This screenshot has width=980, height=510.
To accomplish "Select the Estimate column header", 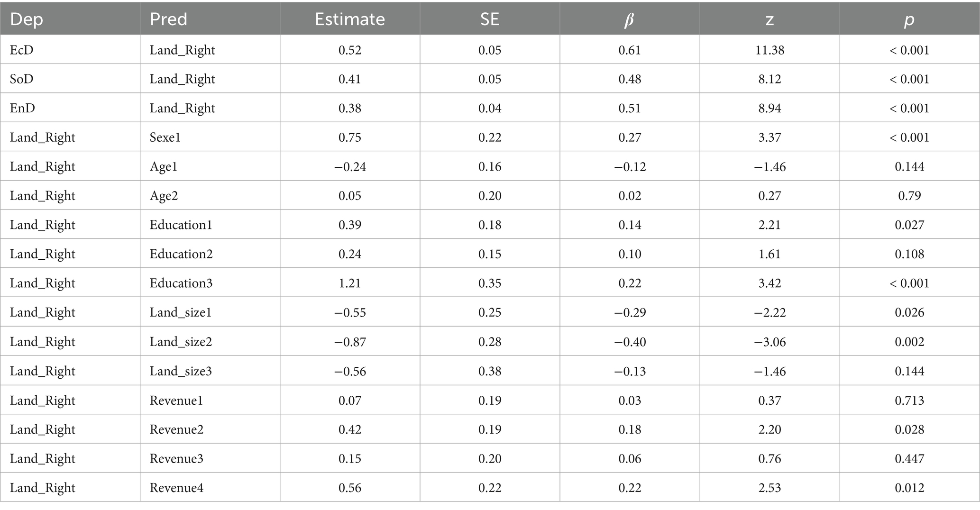I will click(x=350, y=19).
